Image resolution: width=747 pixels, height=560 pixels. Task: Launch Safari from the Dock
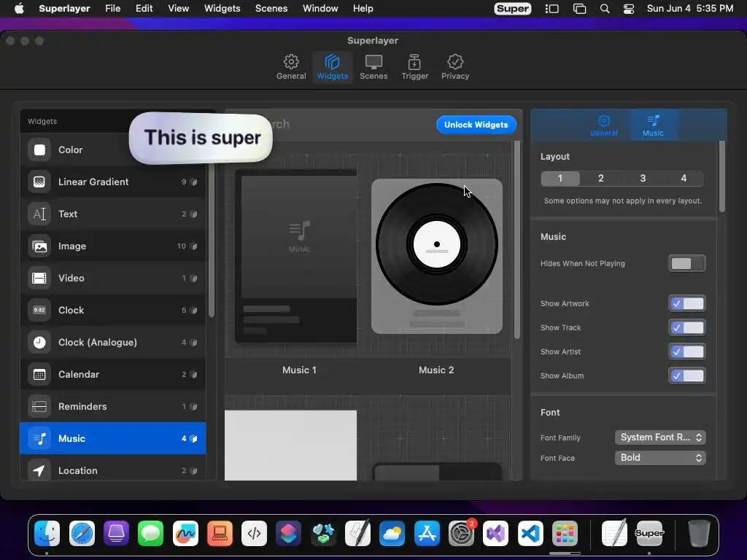[x=82, y=533]
